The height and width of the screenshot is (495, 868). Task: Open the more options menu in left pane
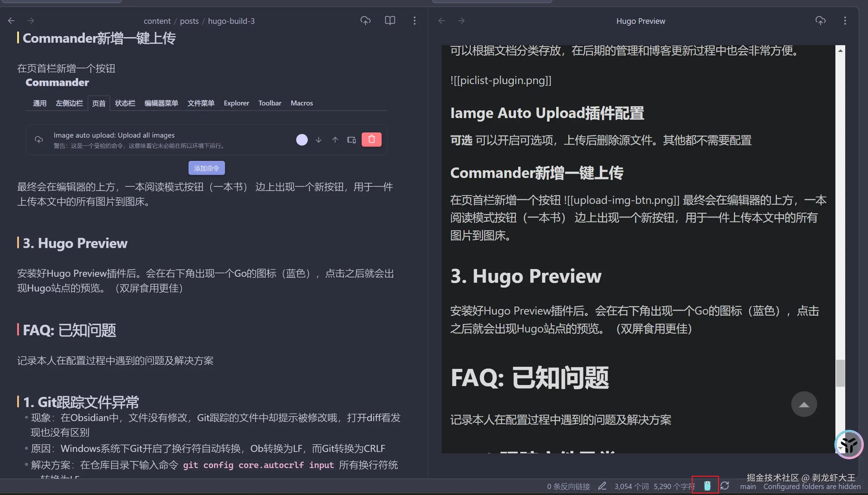click(x=414, y=20)
